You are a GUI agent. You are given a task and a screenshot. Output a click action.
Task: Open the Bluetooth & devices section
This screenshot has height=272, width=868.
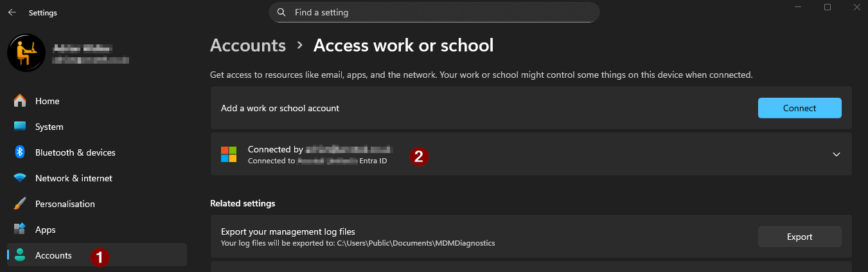coord(75,152)
